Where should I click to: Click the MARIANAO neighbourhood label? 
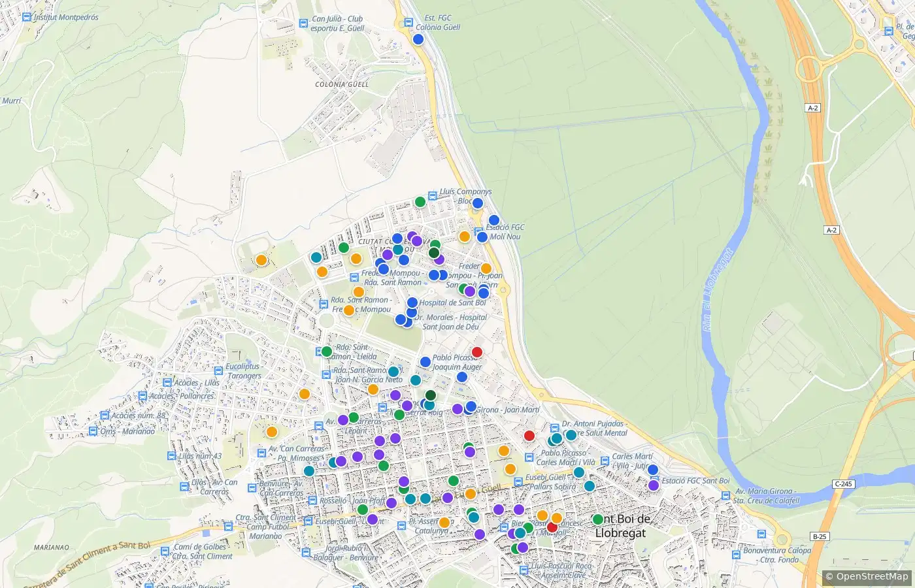click(51, 547)
